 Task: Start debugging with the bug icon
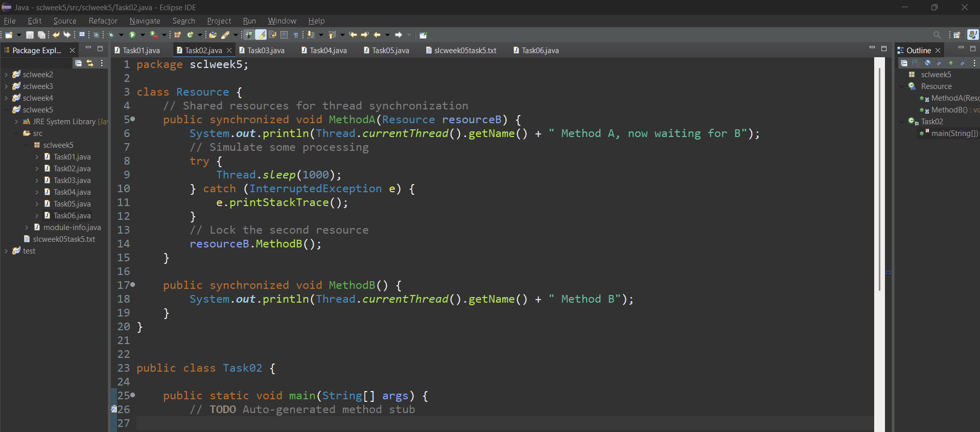111,35
